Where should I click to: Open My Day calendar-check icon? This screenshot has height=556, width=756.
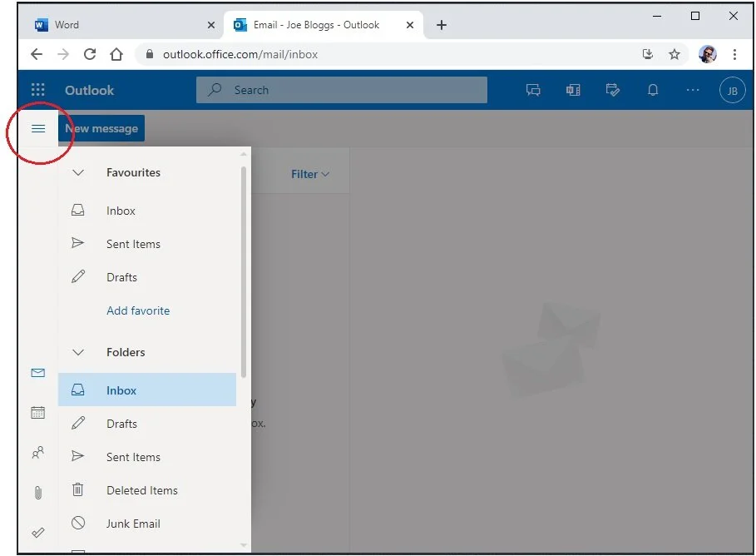pos(612,90)
